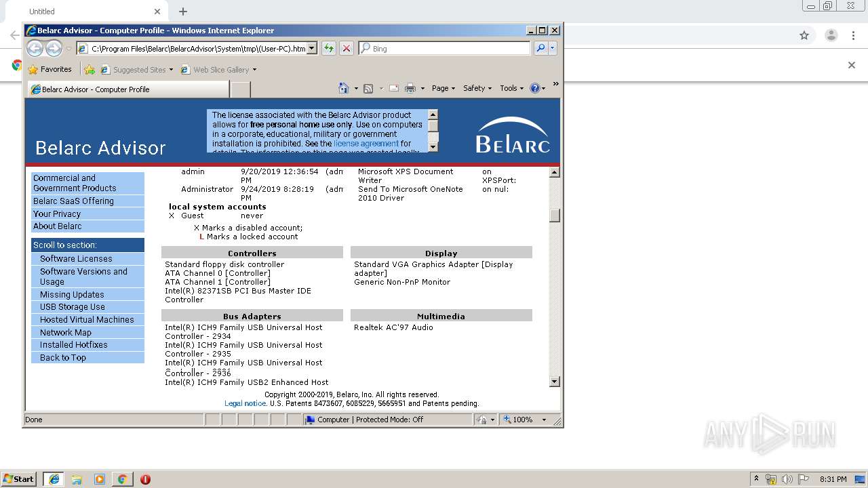The image size is (868, 488).
Task: Open the volume speaker tray icon
Action: click(x=787, y=479)
